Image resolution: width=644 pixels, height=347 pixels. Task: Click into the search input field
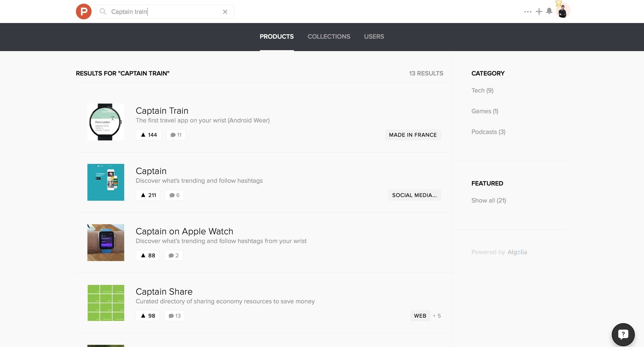click(165, 12)
